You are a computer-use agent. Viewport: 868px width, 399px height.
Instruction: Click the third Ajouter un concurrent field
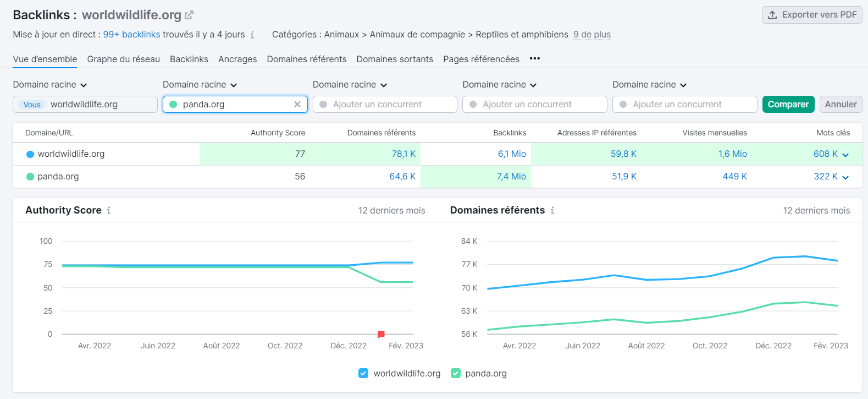point(385,104)
